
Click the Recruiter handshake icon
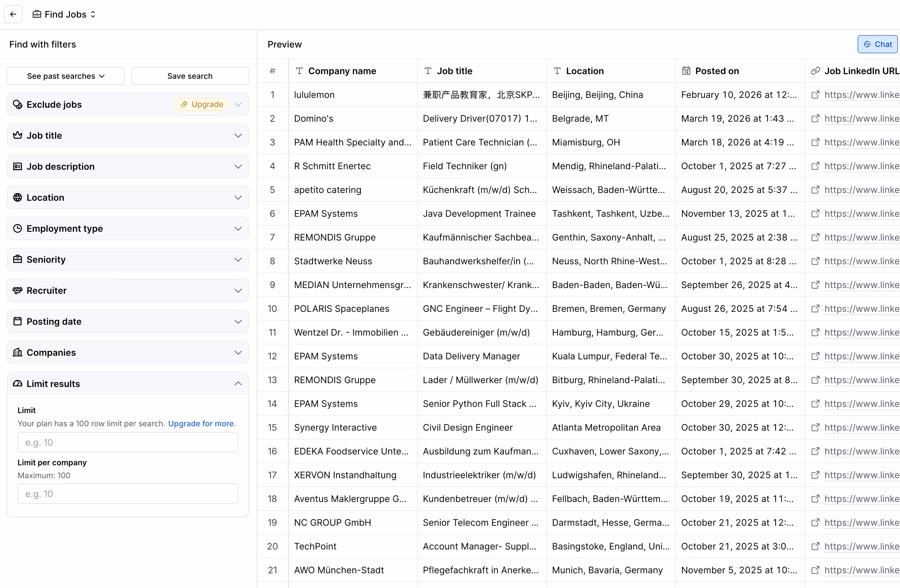17,290
